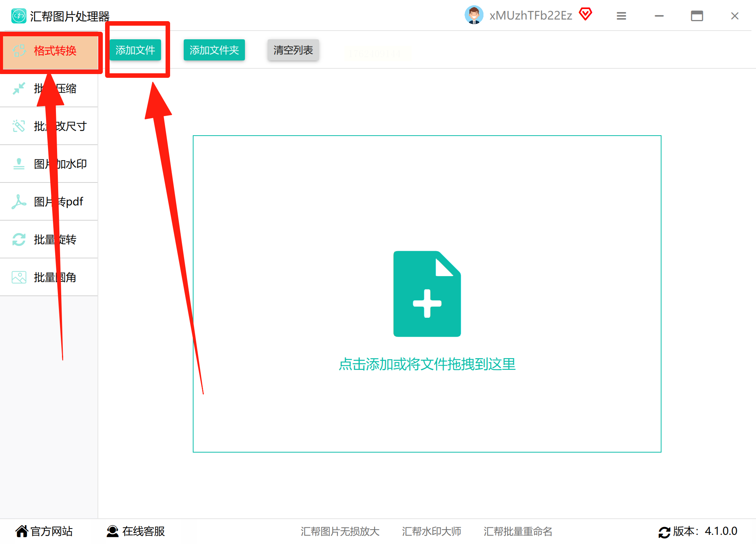
Task: Check for updates via version refresh icon
Action: [x=664, y=532]
